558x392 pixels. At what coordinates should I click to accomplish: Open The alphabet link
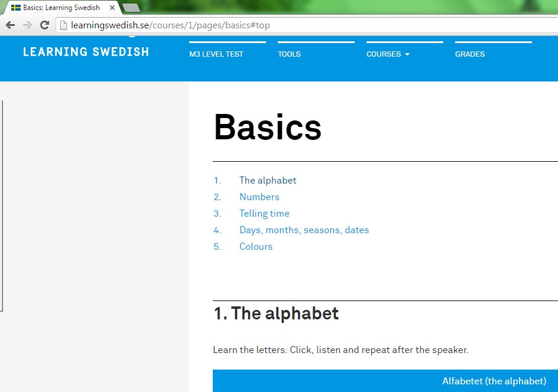tap(267, 180)
